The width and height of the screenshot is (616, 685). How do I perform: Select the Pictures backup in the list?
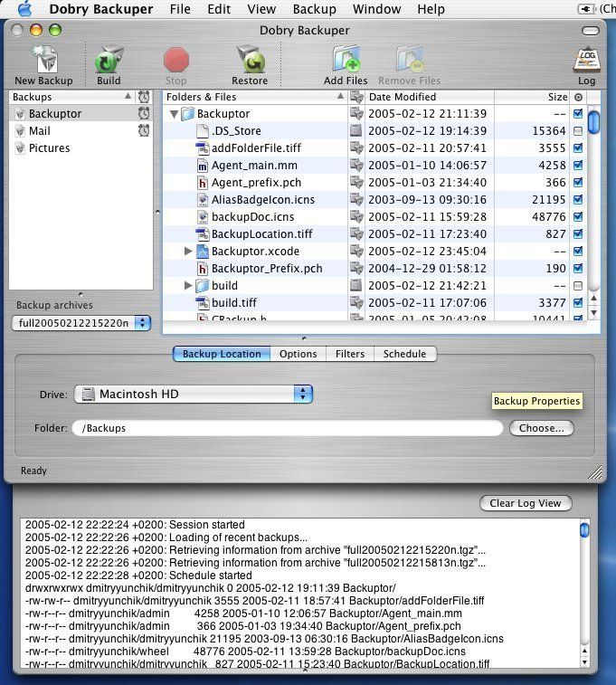pos(81,148)
